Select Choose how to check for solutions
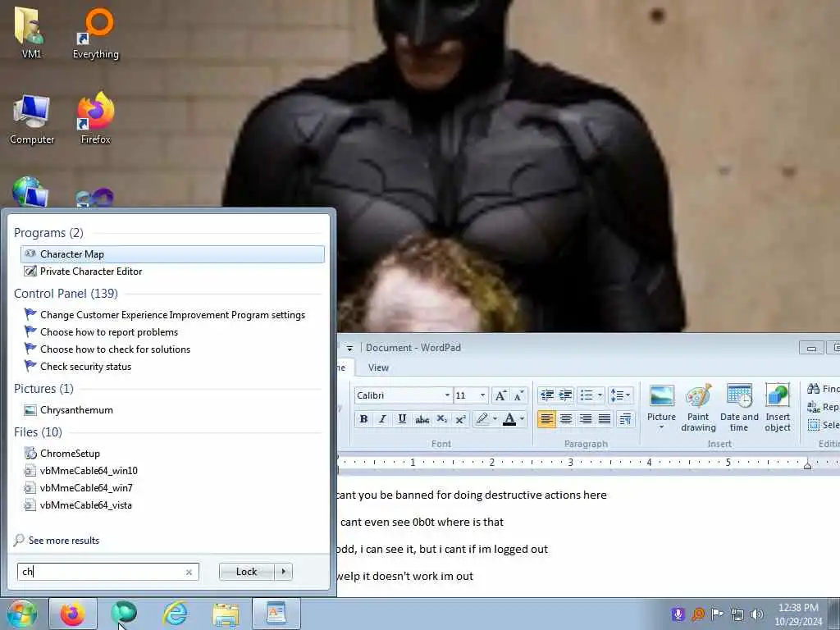 point(172,349)
